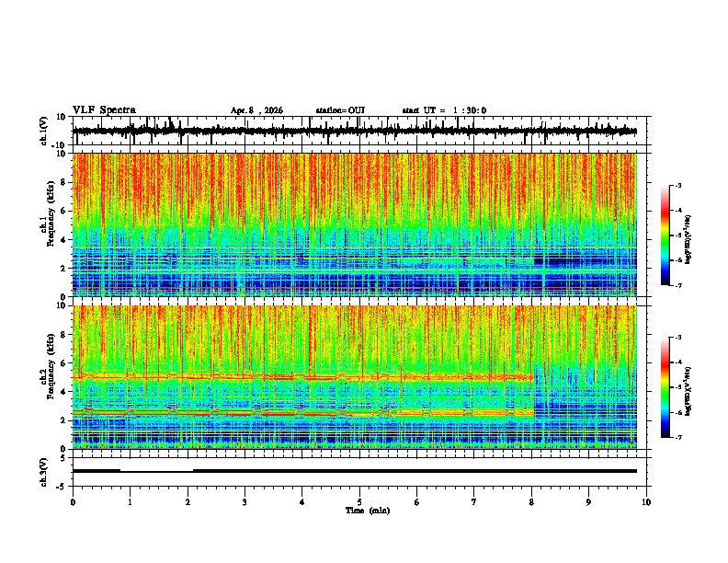
Task: Click the ch.1 color scale bar
Action: [x=665, y=236]
